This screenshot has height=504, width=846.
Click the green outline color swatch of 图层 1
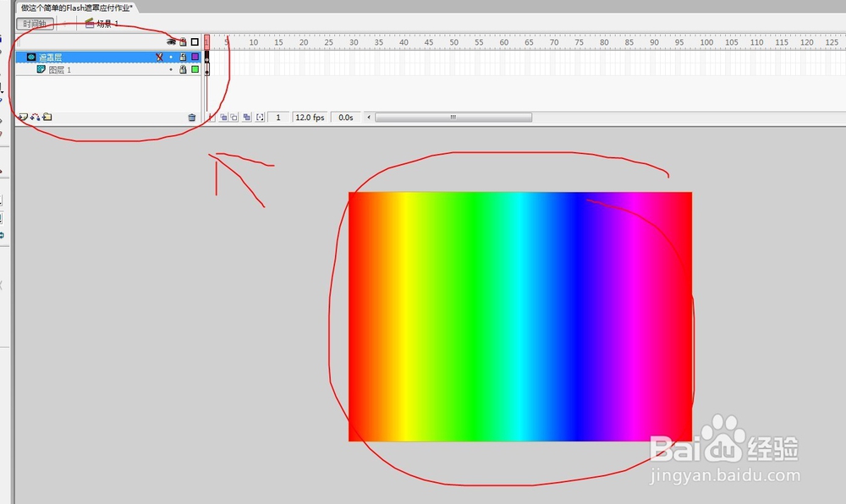[195, 69]
